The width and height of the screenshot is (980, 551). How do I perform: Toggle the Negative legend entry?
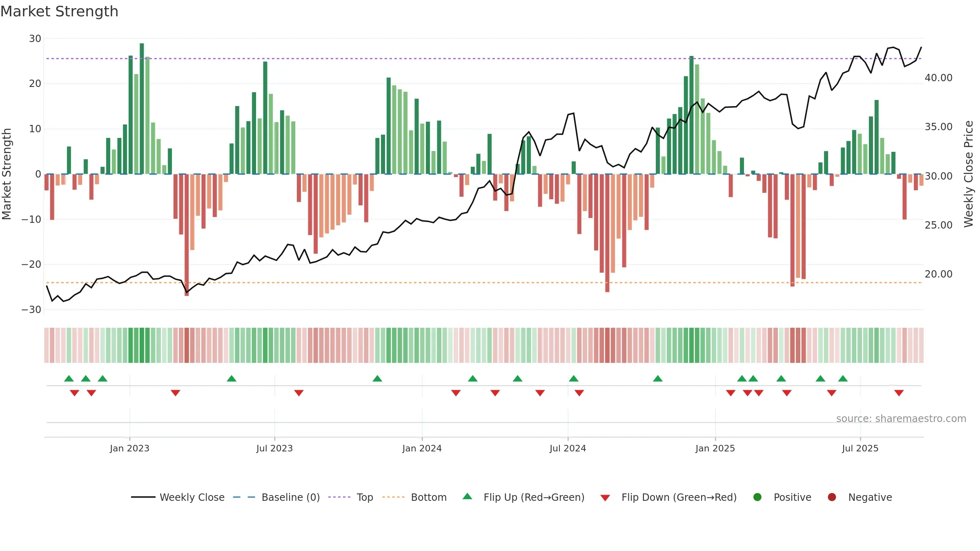pos(860,497)
